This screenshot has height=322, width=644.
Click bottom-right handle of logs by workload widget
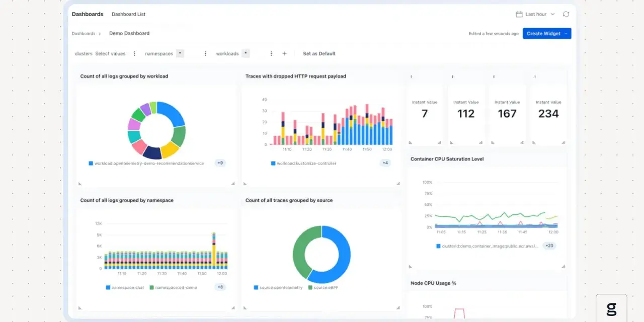click(x=233, y=184)
